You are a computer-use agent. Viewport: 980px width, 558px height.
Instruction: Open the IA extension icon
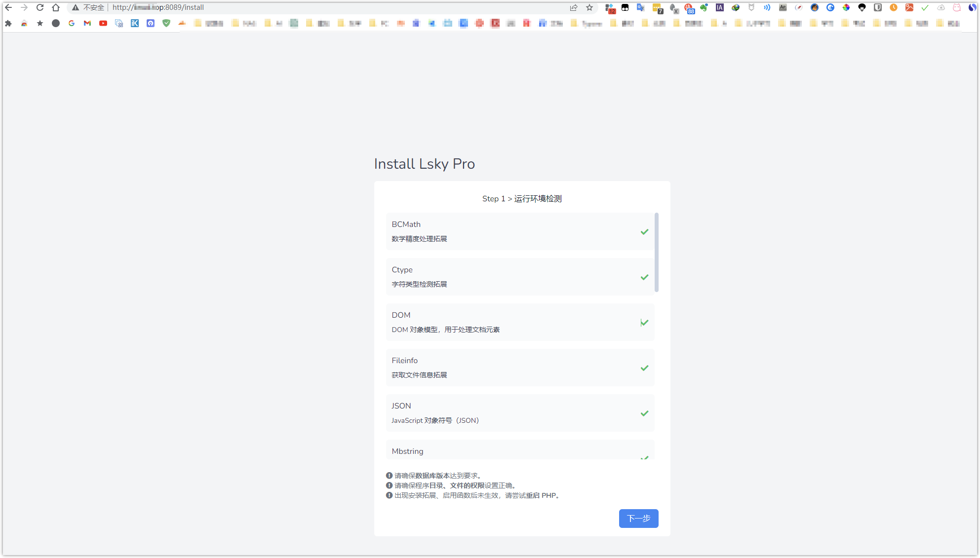point(720,7)
